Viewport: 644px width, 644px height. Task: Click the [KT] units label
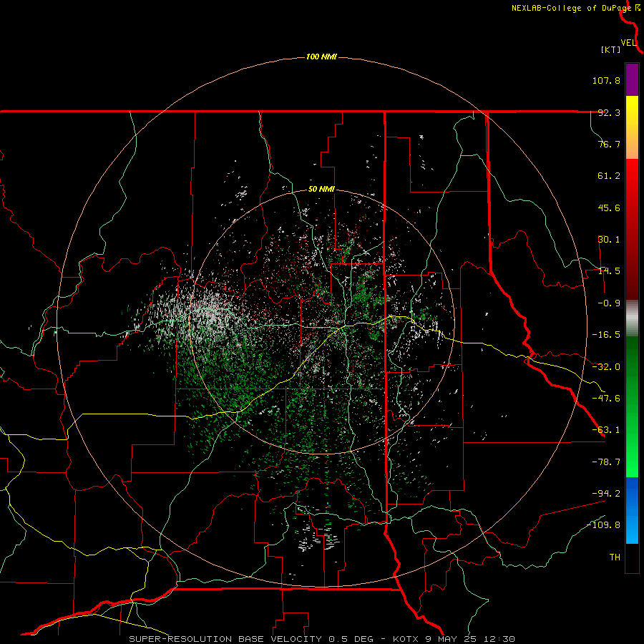[x=611, y=49]
